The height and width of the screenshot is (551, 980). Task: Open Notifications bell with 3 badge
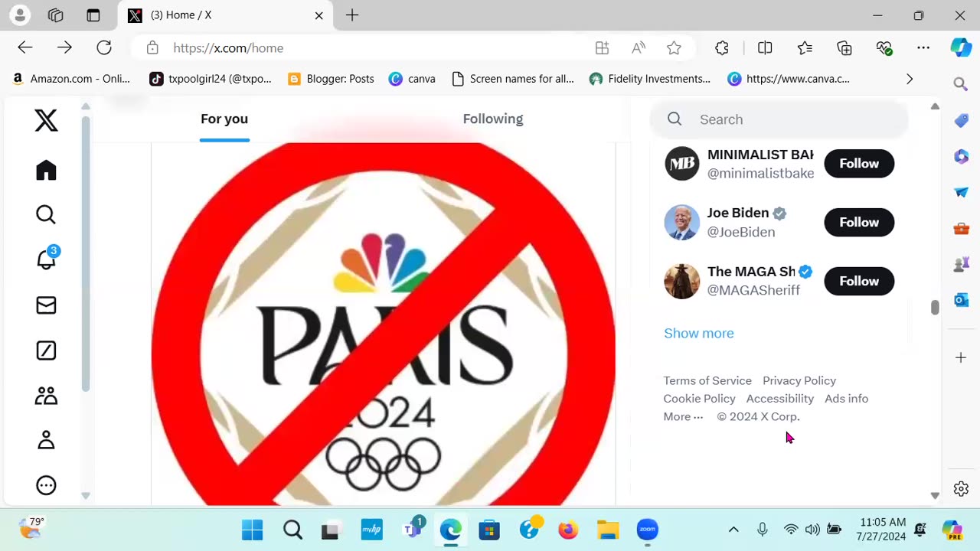click(x=47, y=259)
